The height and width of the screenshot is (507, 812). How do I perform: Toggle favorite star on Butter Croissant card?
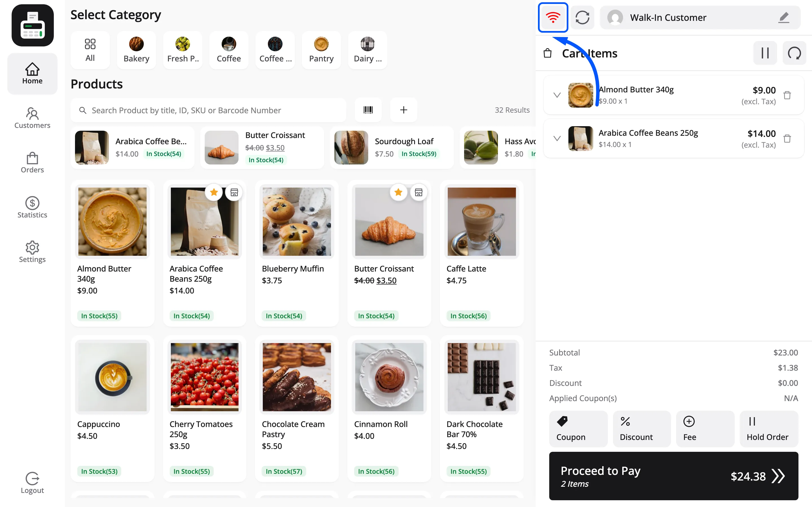[398, 192]
